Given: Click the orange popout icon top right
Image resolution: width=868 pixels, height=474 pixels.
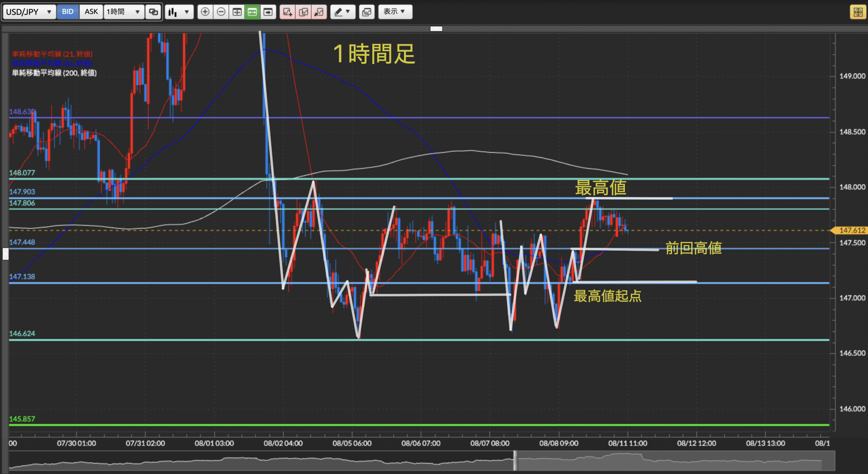Looking at the screenshot, I should point(858,12).
